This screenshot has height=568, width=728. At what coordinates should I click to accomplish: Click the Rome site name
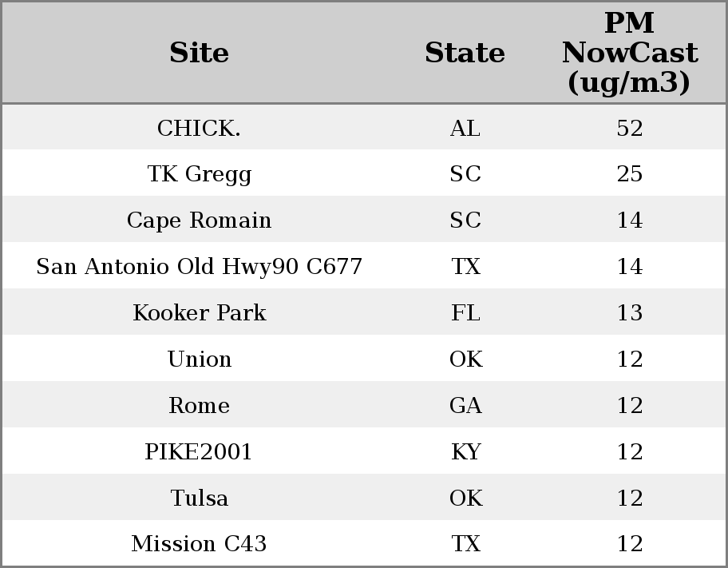tap(199, 406)
